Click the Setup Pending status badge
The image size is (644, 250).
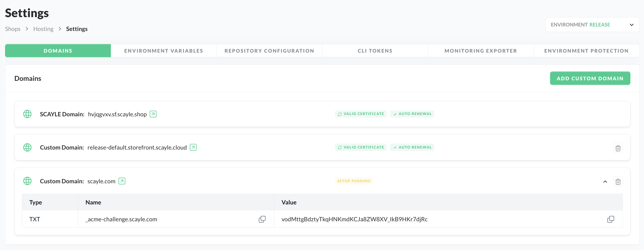pyautogui.click(x=354, y=181)
